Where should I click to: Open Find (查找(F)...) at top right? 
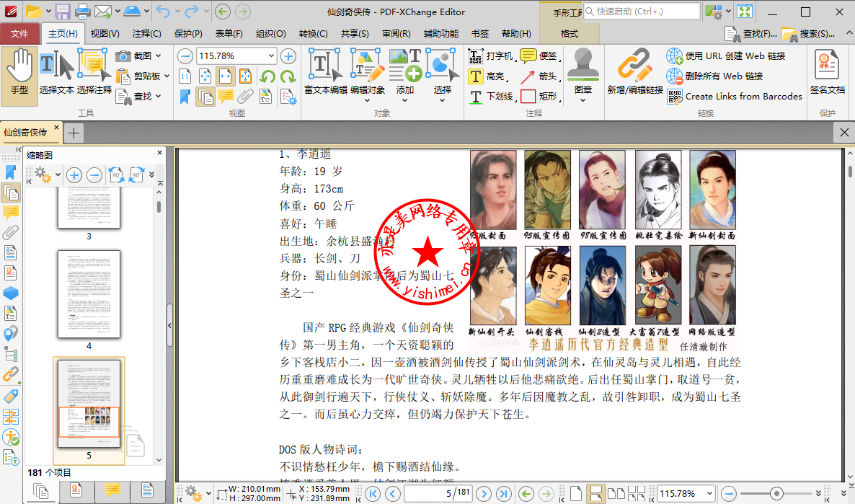point(751,34)
